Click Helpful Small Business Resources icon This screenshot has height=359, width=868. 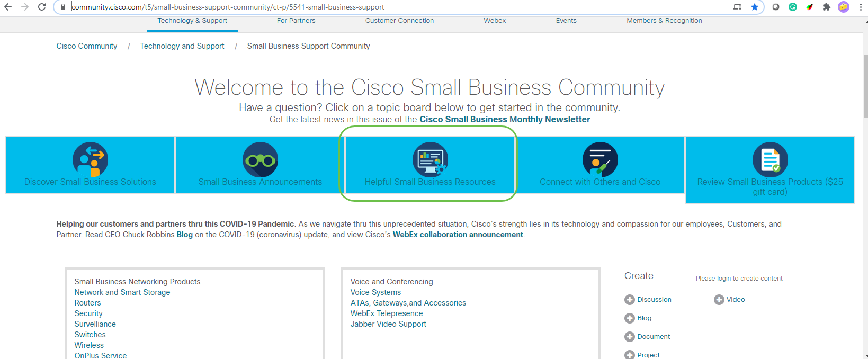(x=430, y=159)
